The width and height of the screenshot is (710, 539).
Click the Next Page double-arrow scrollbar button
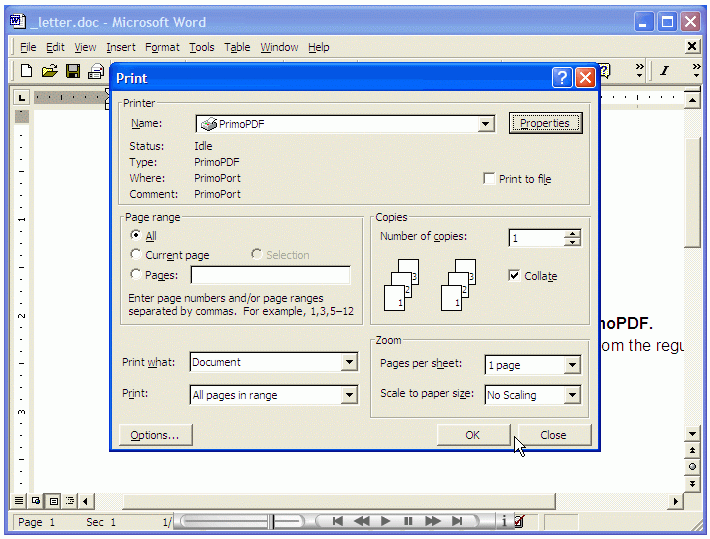tap(692, 483)
